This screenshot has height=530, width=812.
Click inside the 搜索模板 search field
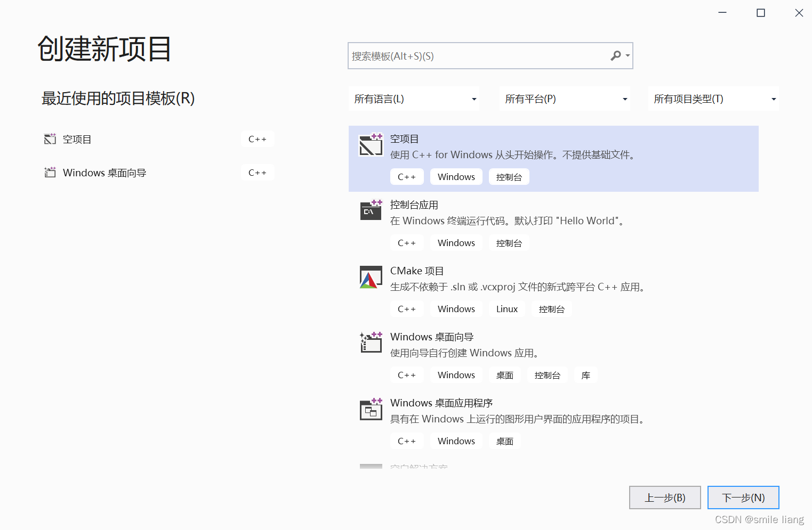point(480,55)
